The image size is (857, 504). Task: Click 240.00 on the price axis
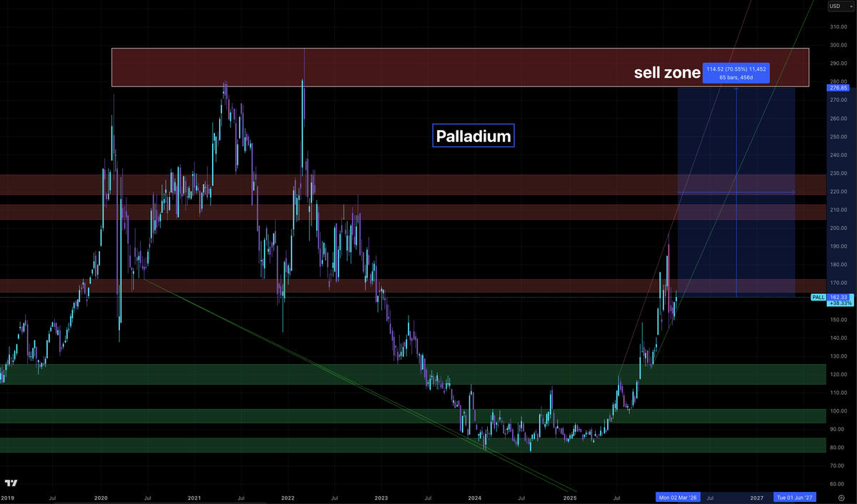838,155
